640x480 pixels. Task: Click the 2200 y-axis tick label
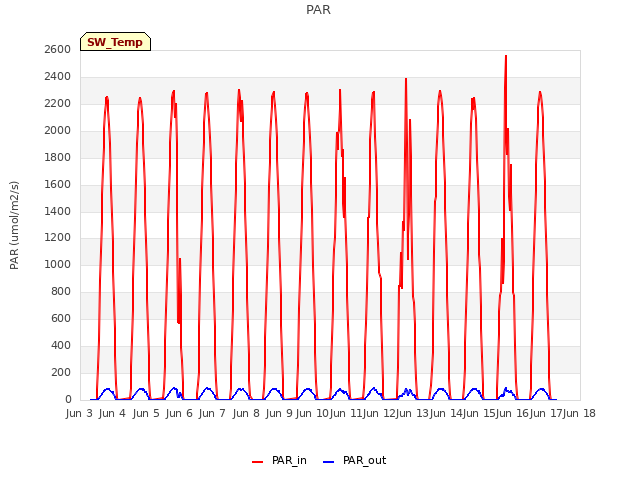point(58,103)
